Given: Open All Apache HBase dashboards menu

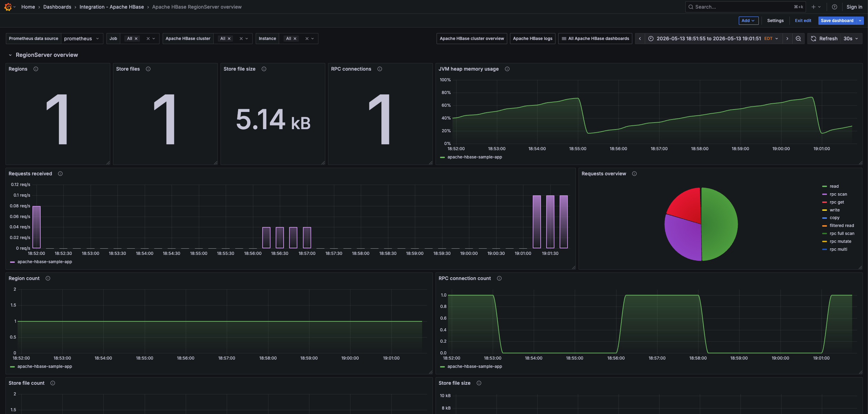Looking at the screenshot, I should tap(595, 39).
